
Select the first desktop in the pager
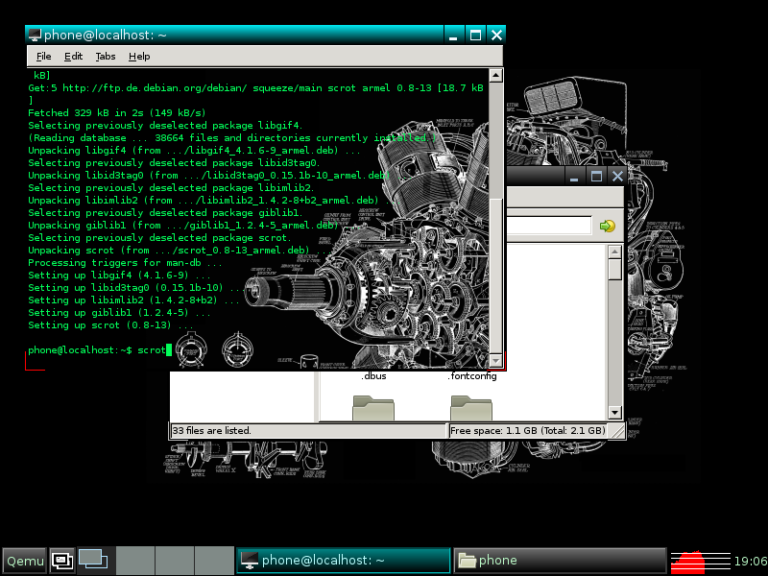point(94,560)
